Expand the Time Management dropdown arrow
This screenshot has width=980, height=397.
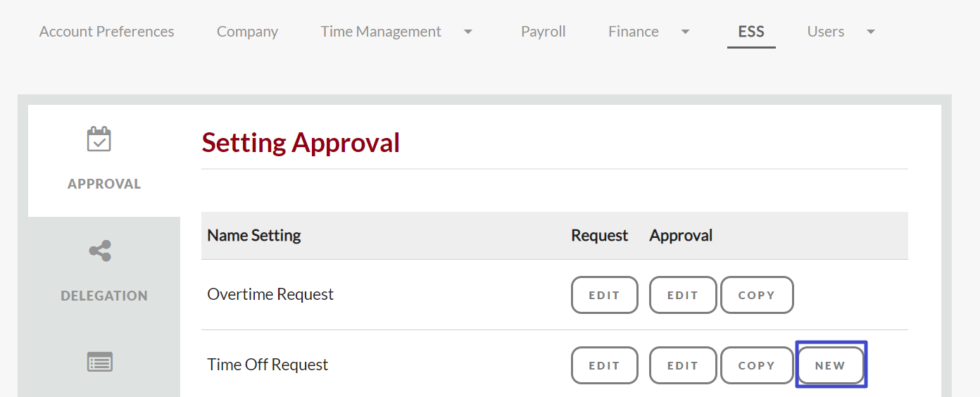468,32
